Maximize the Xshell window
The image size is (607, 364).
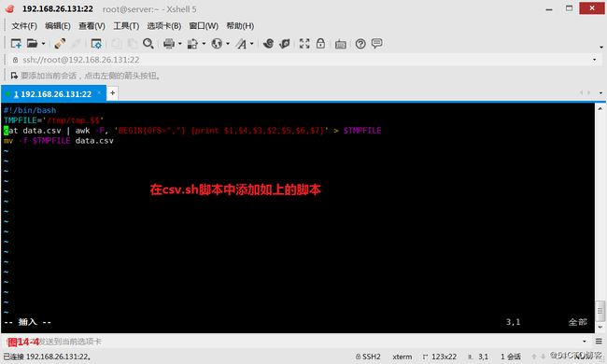pyautogui.click(x=569, y=8)
